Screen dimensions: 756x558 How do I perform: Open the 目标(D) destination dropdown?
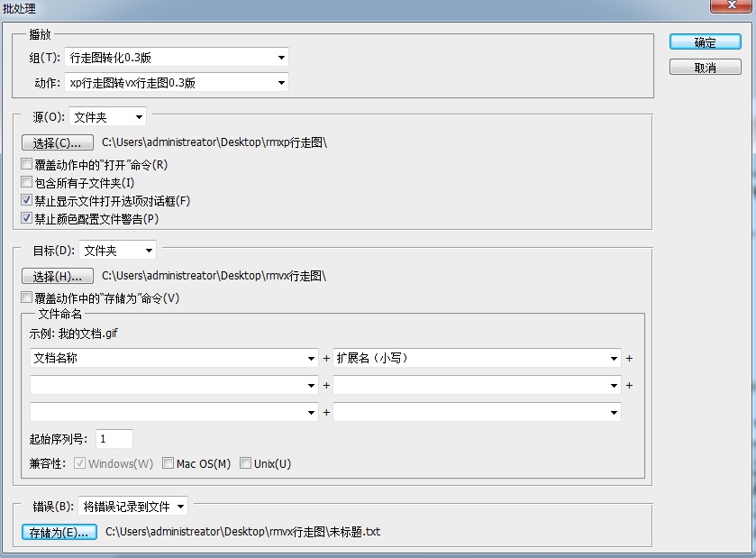[x=118, y=251]
